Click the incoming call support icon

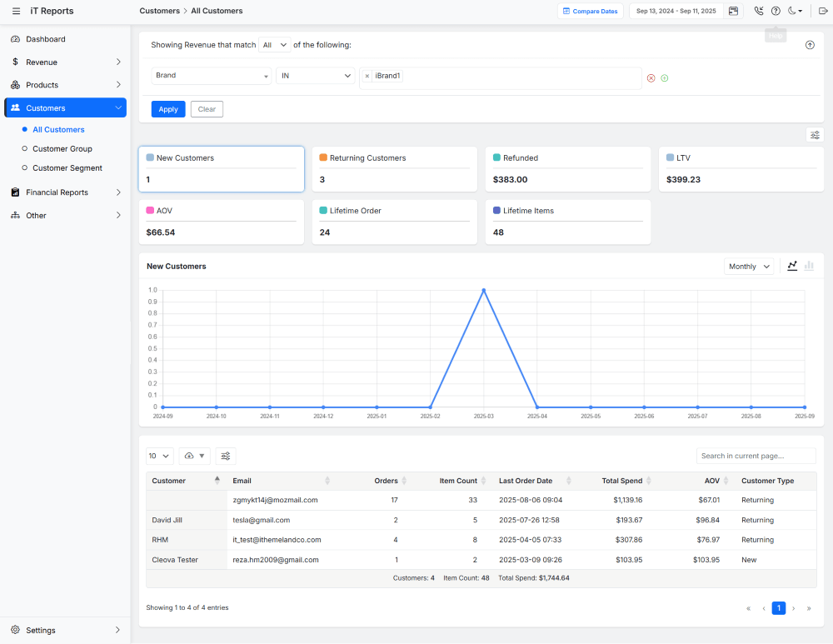pos(759,11)
